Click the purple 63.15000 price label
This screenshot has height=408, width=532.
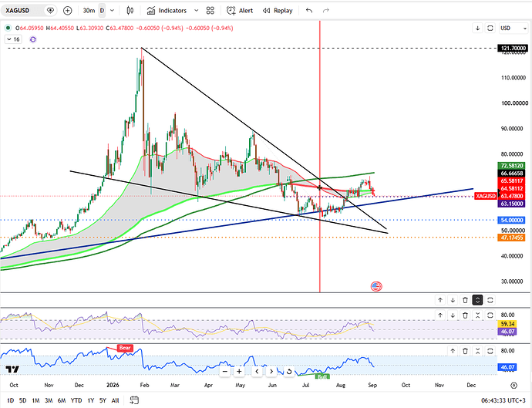click(x=512, y=204)
